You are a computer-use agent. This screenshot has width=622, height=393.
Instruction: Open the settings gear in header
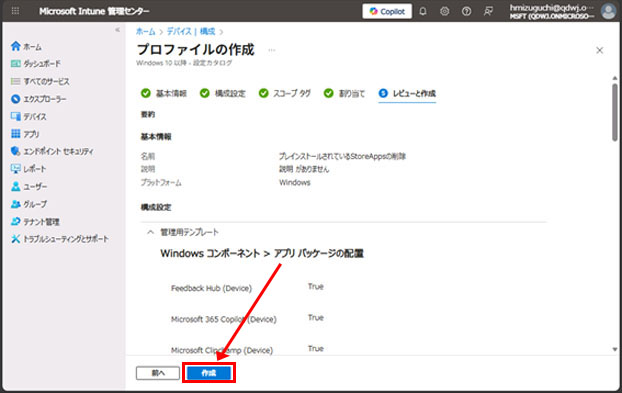[445, 12]
